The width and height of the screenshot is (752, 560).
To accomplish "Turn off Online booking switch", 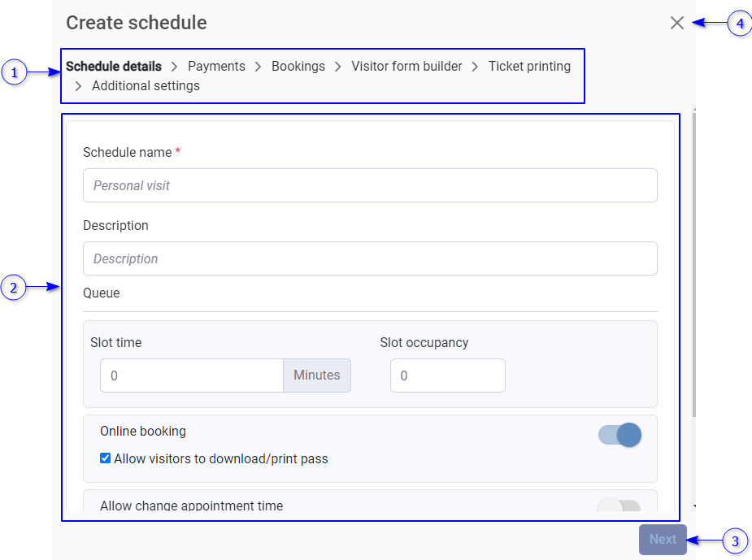I will 619,435.
